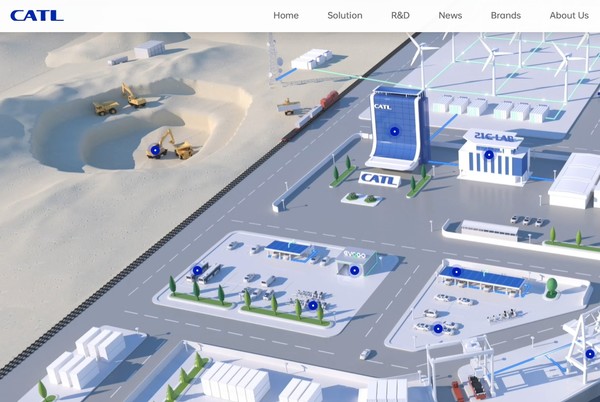Open the hotspot on the right charging station roof
Viewport: 600px width, 402px height.
[457, 271]
